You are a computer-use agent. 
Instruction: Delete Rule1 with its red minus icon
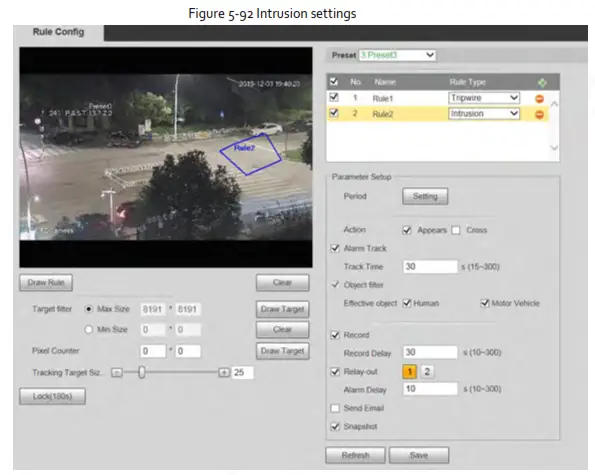[539, 99]
